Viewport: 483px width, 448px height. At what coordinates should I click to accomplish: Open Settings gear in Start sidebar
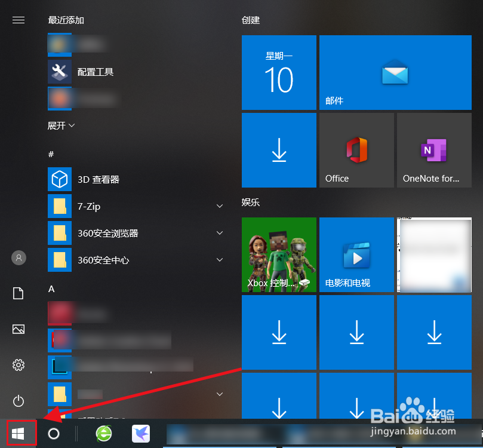[19, 365]
